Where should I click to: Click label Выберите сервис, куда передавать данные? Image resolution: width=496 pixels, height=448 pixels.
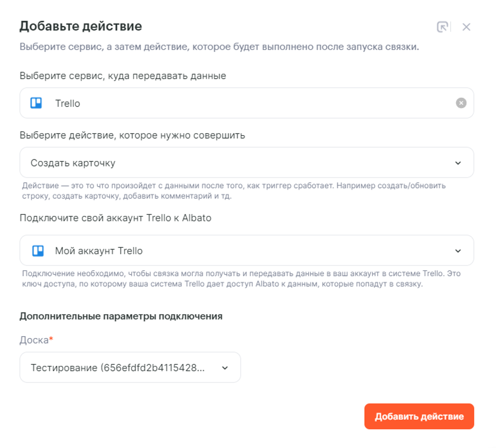pyautogui.click(x=123, y=76)
